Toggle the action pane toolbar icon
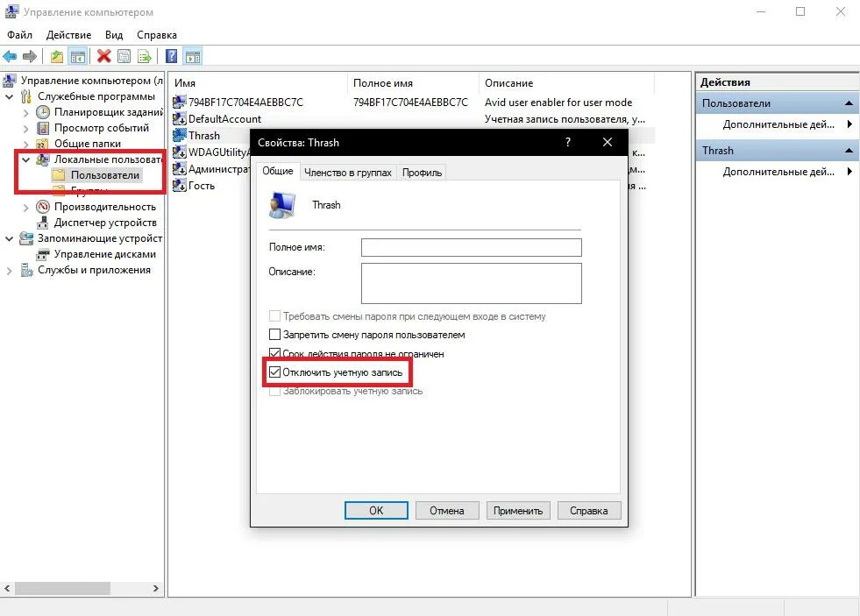Viewport: 860px width, 616px height. (193, 56)
